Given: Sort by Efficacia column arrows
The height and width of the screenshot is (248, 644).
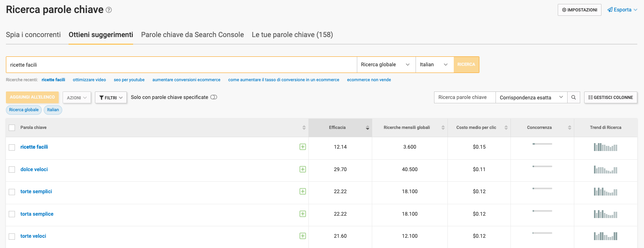Looking at the screenshot, I should 367,128.
